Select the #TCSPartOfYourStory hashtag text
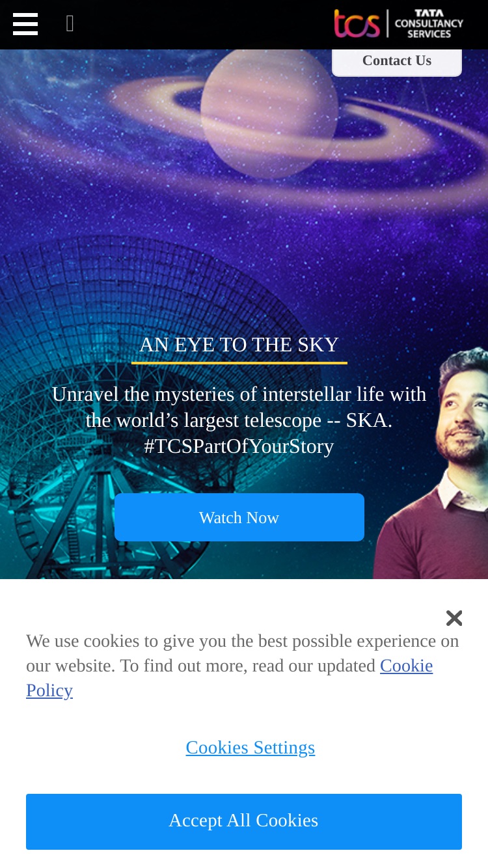 pos(239,446)
